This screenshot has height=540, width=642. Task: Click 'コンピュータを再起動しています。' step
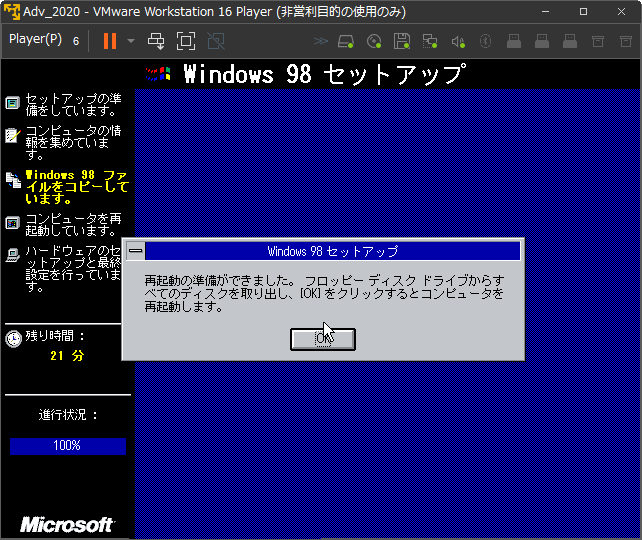tap(73, 224)
